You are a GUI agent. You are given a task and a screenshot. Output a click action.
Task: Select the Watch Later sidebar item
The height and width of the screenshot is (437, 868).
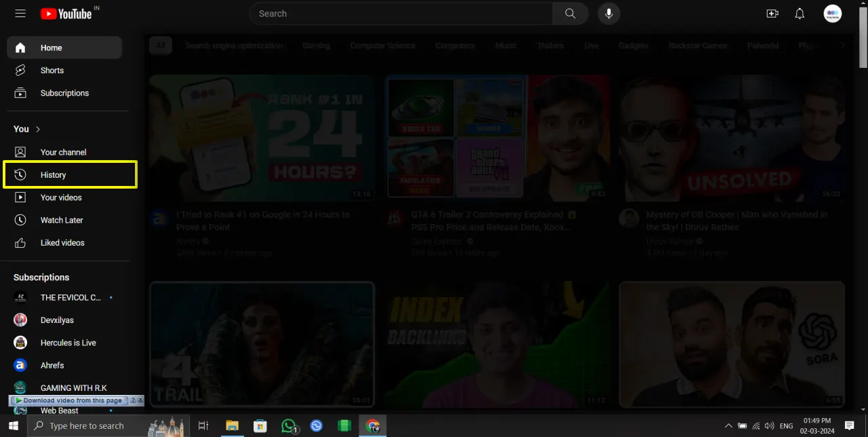pyautogui.click(x=62, y=220)
